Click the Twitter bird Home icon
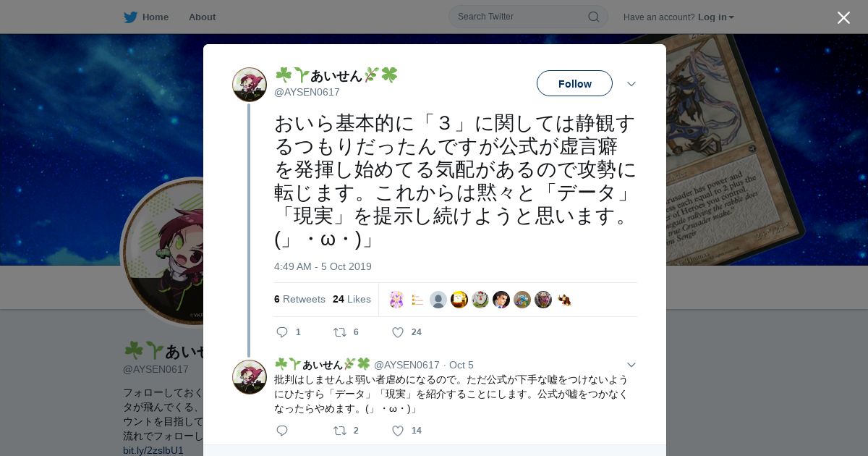 click(x=130, y=17)
